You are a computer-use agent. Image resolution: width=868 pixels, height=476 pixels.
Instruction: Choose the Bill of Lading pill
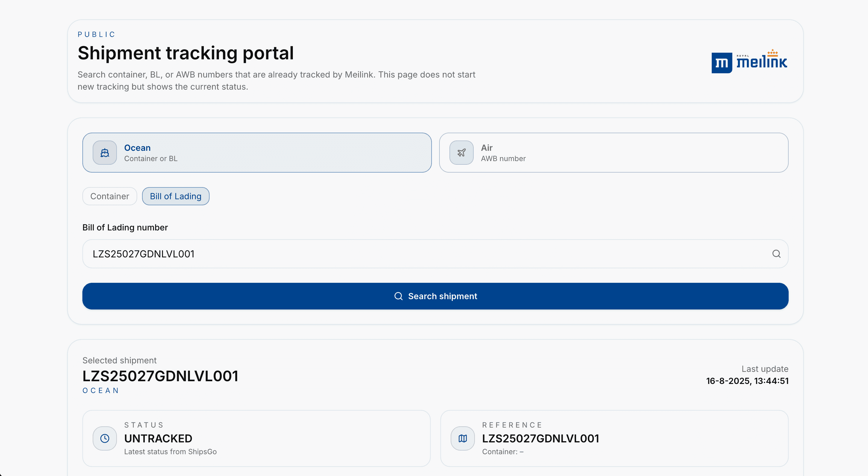[176, 196]
